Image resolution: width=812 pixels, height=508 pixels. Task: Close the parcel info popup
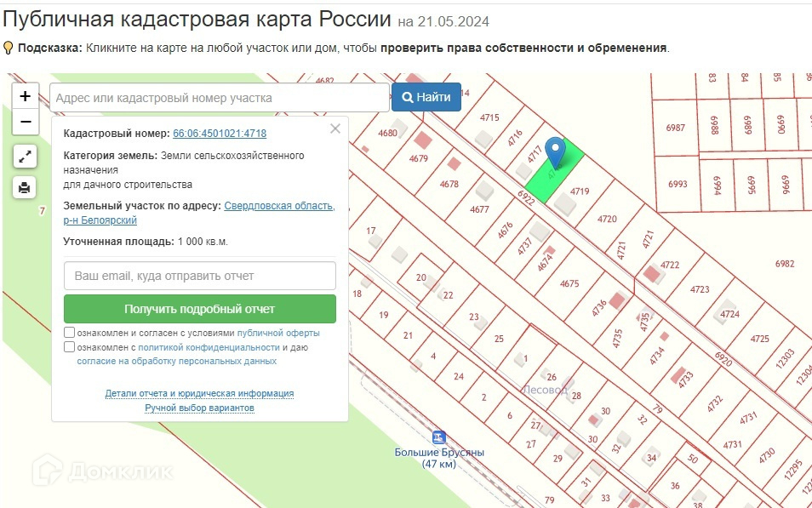tap(335, 128)
